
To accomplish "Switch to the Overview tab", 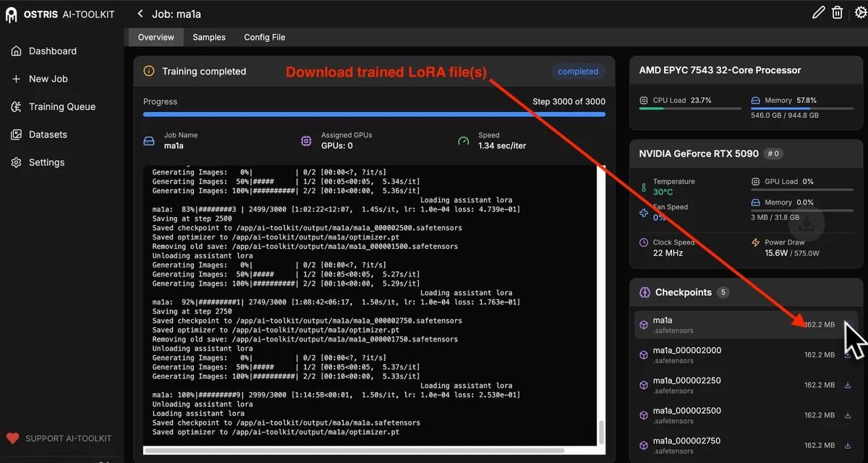I will (156, 37).
